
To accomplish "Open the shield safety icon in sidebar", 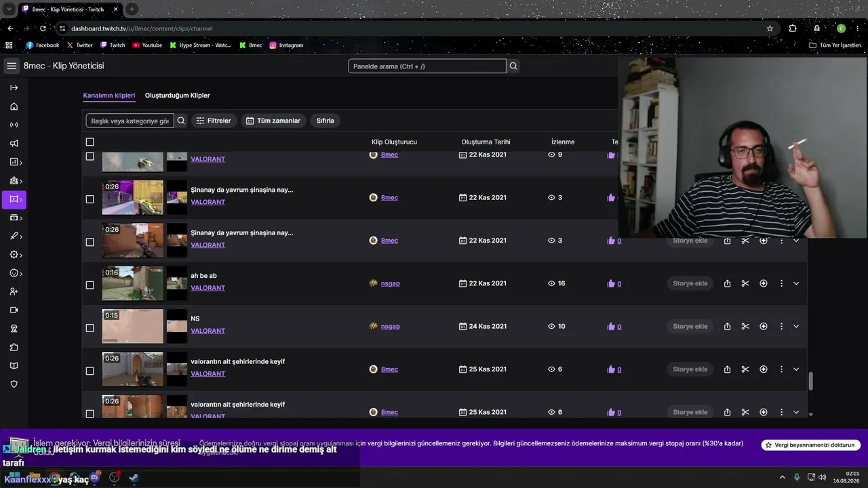I will tap(14, 384).
